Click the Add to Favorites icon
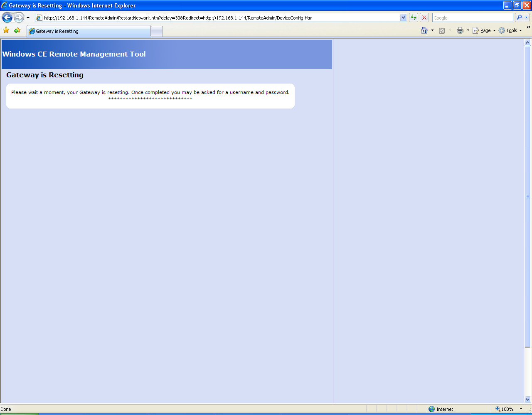The width and height of the screenshot is (532, 415). [17, 30]
